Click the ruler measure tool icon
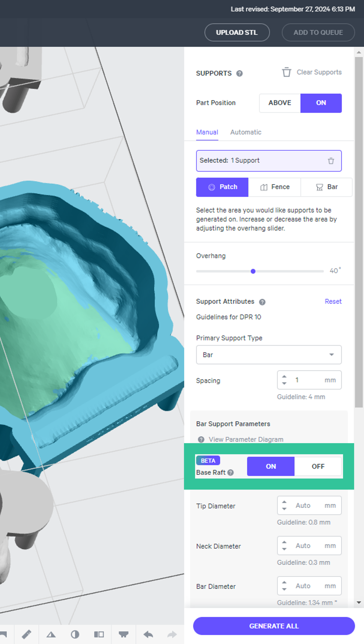The image size is (364, 644). (26, 634)
